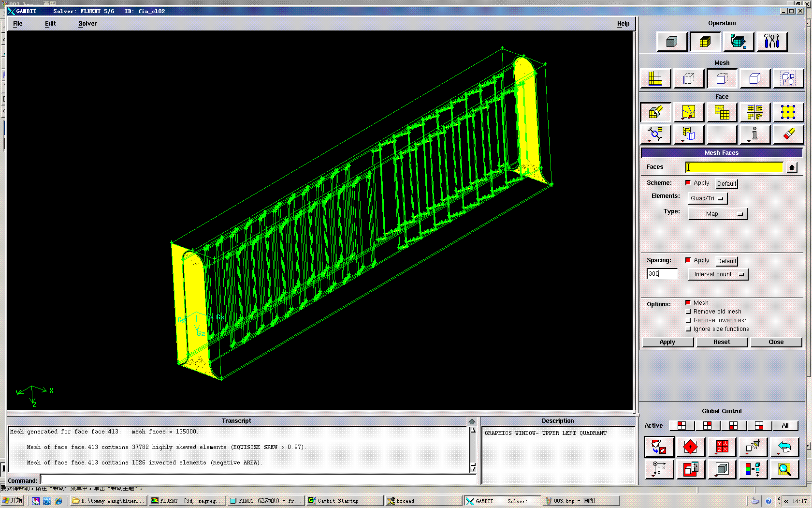Click Apply at bottom of Mesh Faces
812x508 pixels.
point(667,342)
